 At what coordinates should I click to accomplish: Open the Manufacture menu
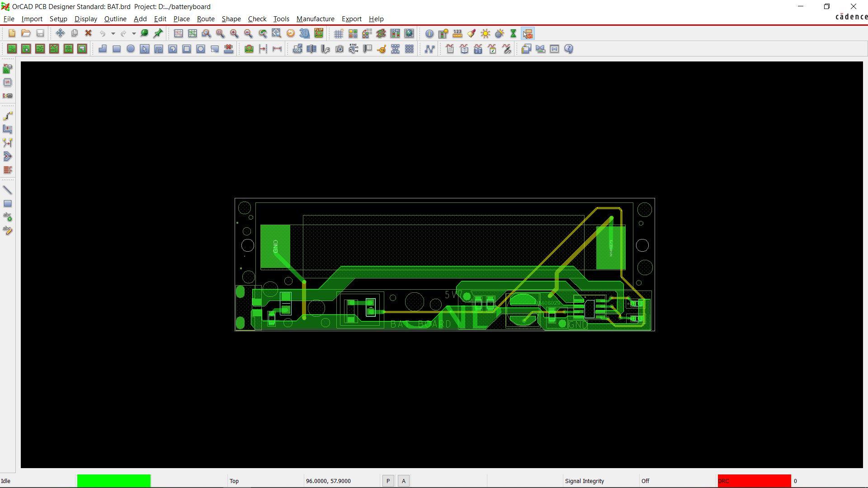coord(315,19)
